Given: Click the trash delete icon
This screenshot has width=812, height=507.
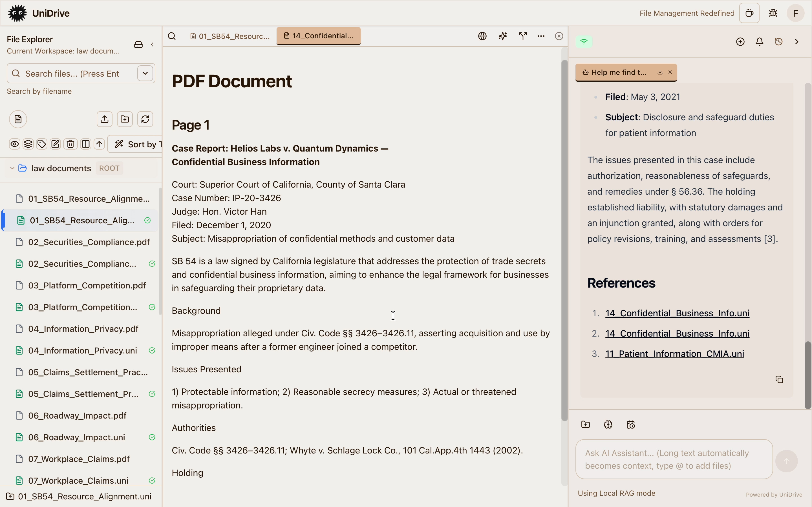Looking at the screenshot, I should coord(70,144).
